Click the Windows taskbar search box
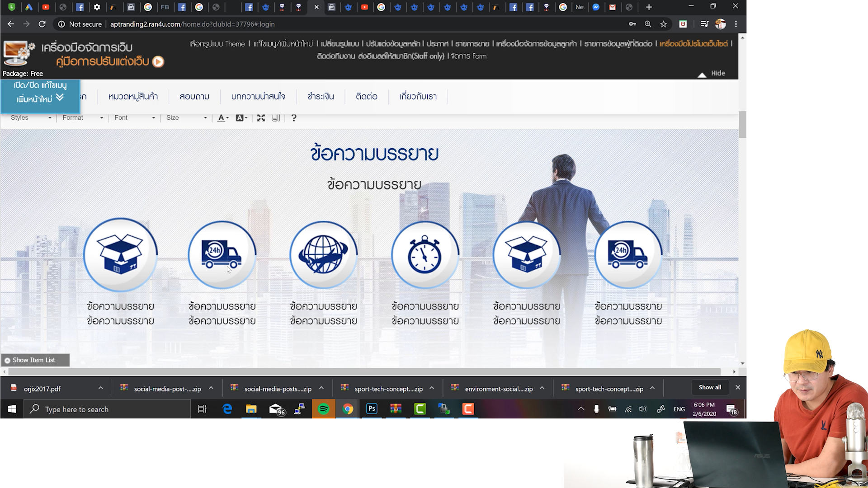 107,409
